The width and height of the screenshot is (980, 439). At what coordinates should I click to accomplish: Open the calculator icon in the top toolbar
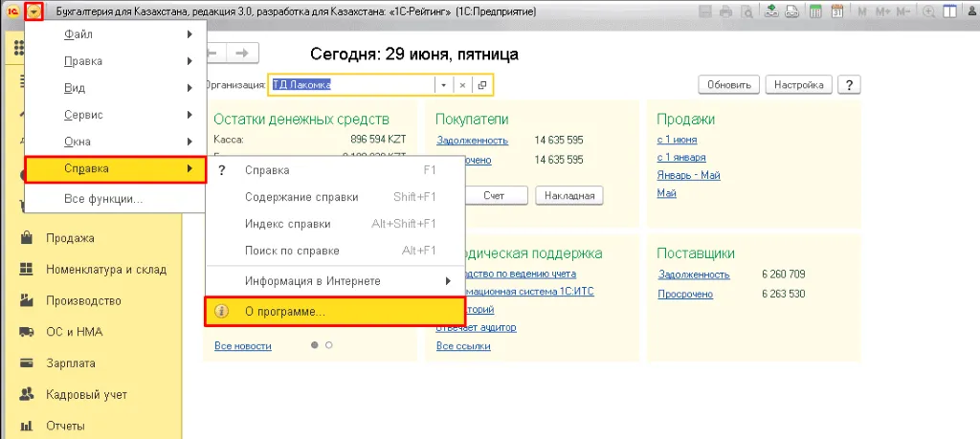point(815,11)
